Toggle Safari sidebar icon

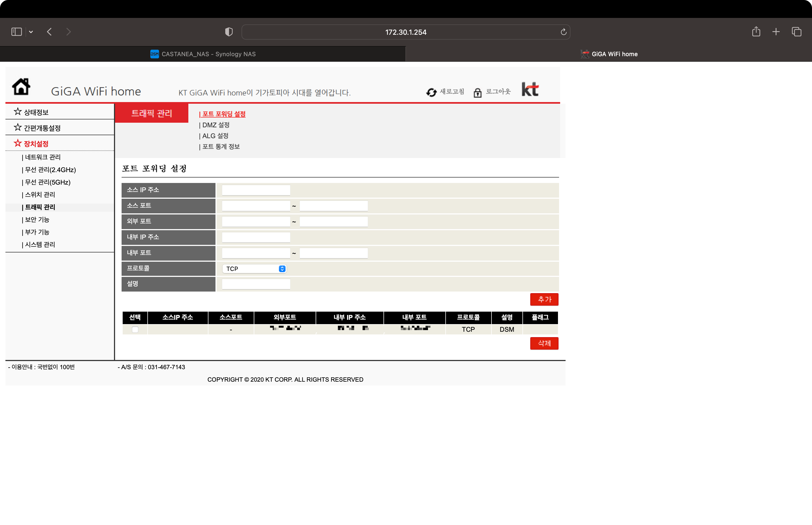pyautogui.click(x=16, y=32)
